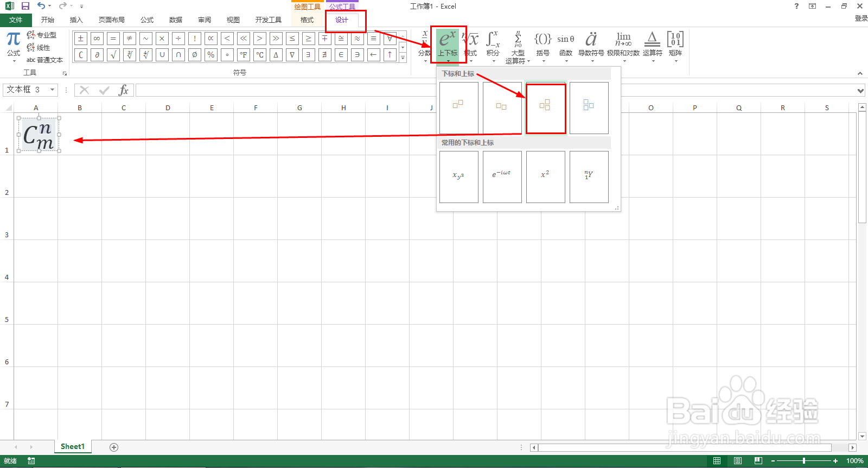
Task: Switch to the 开发工具 tab
Action: click(269, 20)
